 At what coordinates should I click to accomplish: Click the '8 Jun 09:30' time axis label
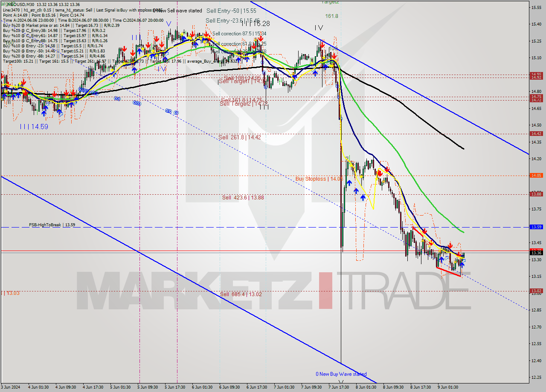[x=393, y=387]
